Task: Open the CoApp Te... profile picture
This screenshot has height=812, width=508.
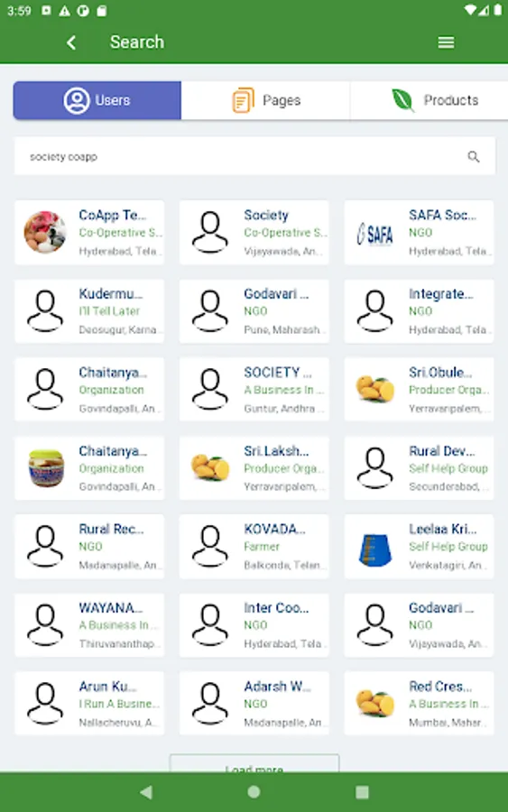Action: [45, 232]
